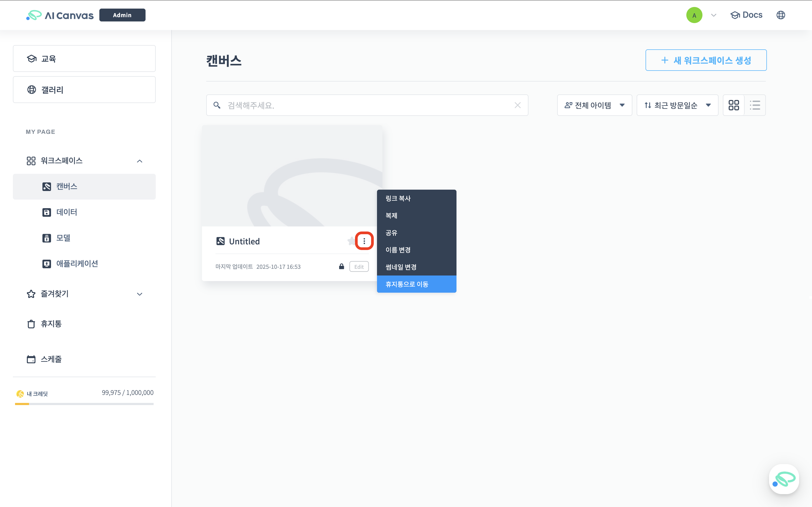Viewport: 812px width, 507px height.
Task: Toggle favorite star on Untitled card
Action: pos(351,241)
